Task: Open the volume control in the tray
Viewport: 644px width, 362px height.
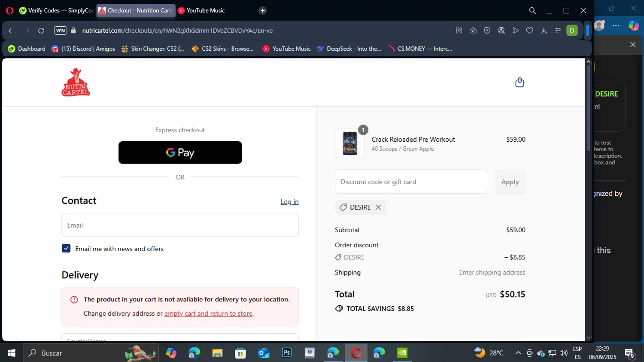Action: [564, 353]
